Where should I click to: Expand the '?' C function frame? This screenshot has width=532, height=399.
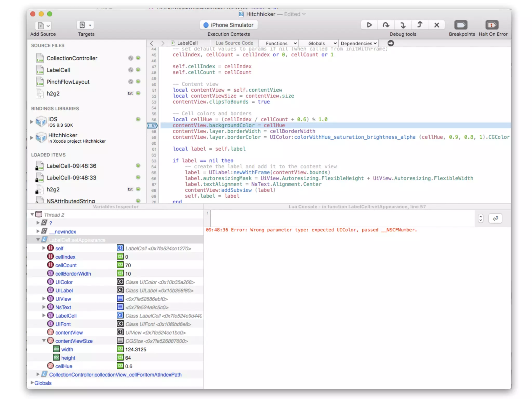point(38,223)
